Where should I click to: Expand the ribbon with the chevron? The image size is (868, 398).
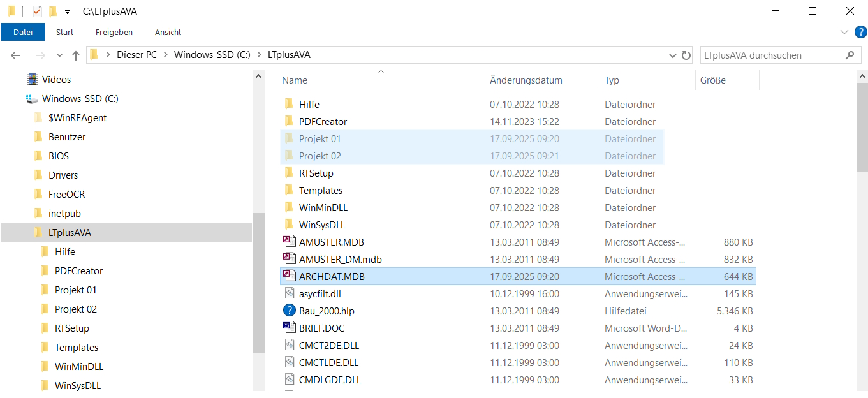(x=844, y=32)
